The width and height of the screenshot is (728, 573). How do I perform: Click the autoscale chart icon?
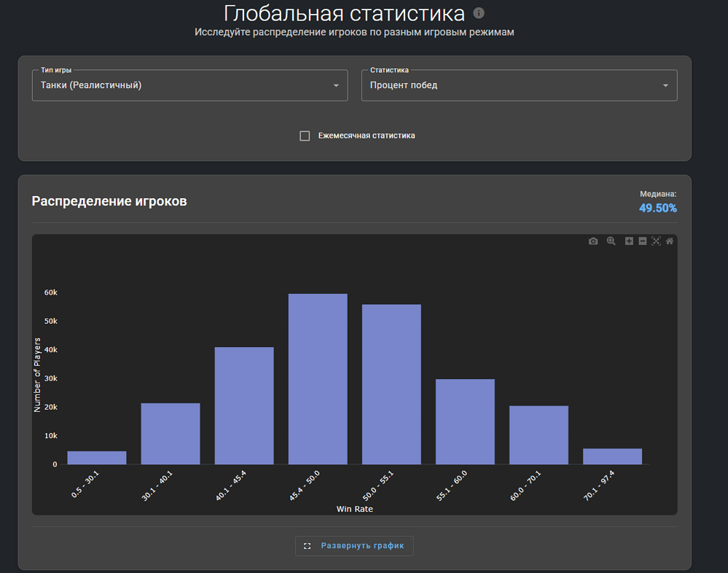[x=656, y=241]
